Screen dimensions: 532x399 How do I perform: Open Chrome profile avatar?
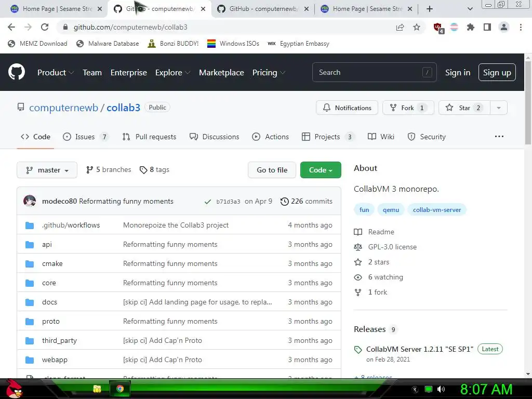(504, 28)
